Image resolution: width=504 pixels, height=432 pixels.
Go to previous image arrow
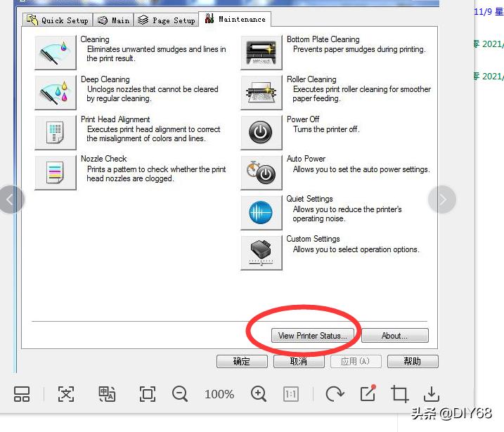point(11,199)
